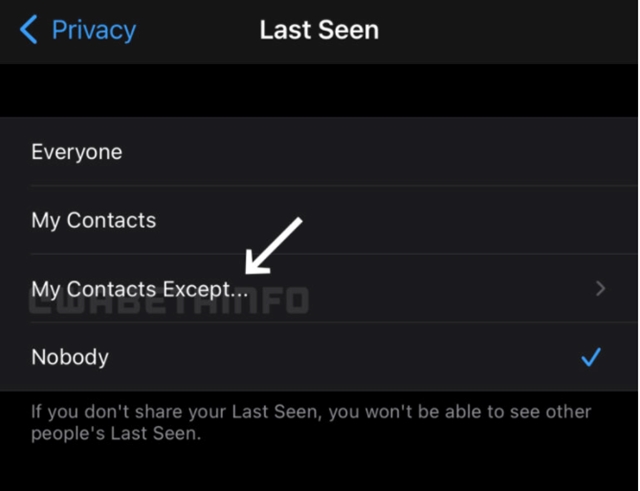This screenshot has height=491, width=640.
Task: Click the black area beneath the footer note
Action: (x=318, y=467)
